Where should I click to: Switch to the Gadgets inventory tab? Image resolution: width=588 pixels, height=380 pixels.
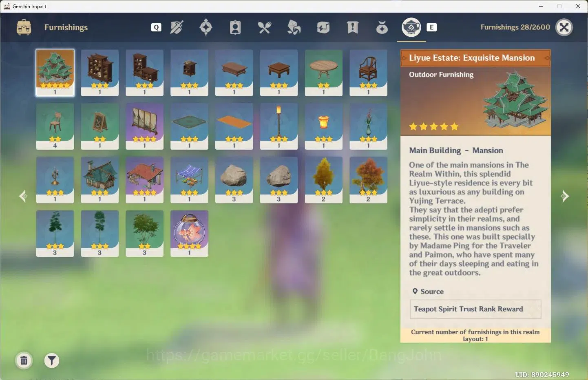[323, 27]
